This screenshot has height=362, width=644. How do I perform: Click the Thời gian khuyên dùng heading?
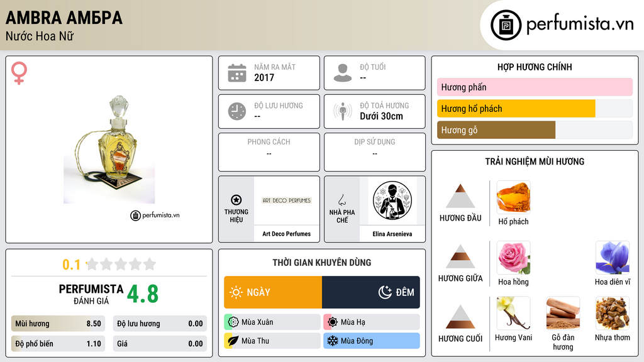pyautogui.click(x=322, y=262)
